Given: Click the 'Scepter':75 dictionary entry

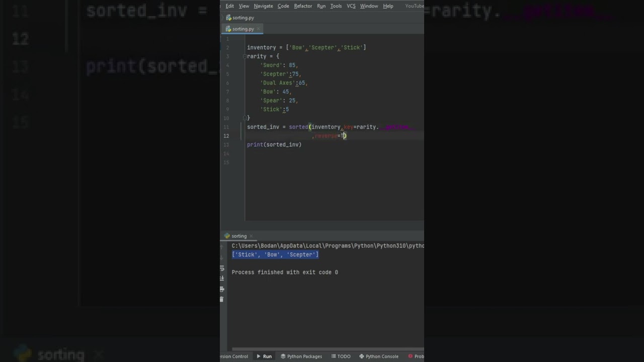Looking at the screenshot, I should (281, 74).
